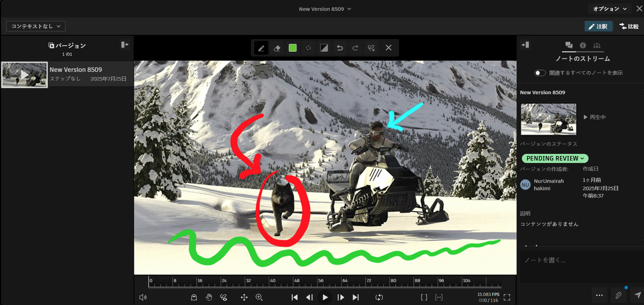Enter fullscreen mode
644x305 pixels.
pos(507,297)
